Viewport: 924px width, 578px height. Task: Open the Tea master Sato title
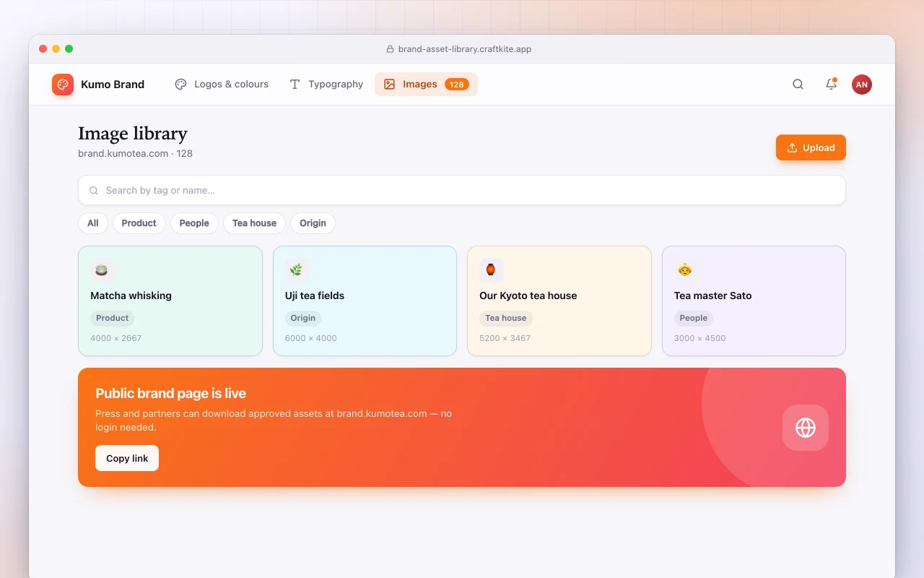click(x=713, y=296)
